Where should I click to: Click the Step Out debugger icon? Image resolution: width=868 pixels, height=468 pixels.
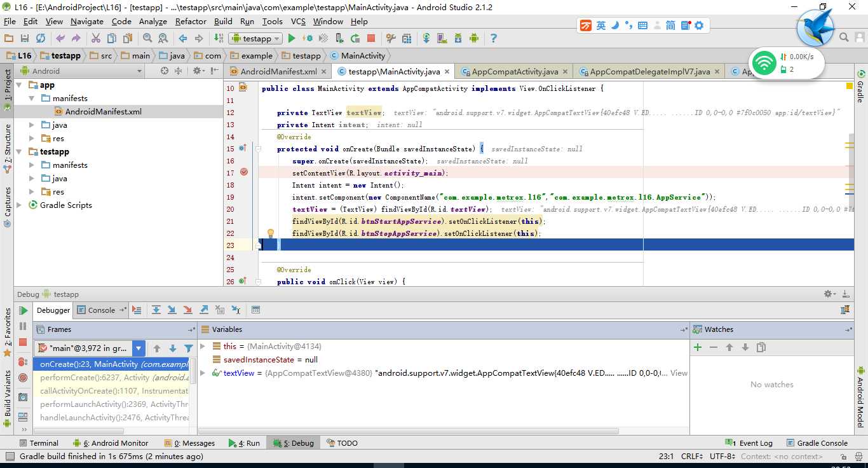pos(204,310)
